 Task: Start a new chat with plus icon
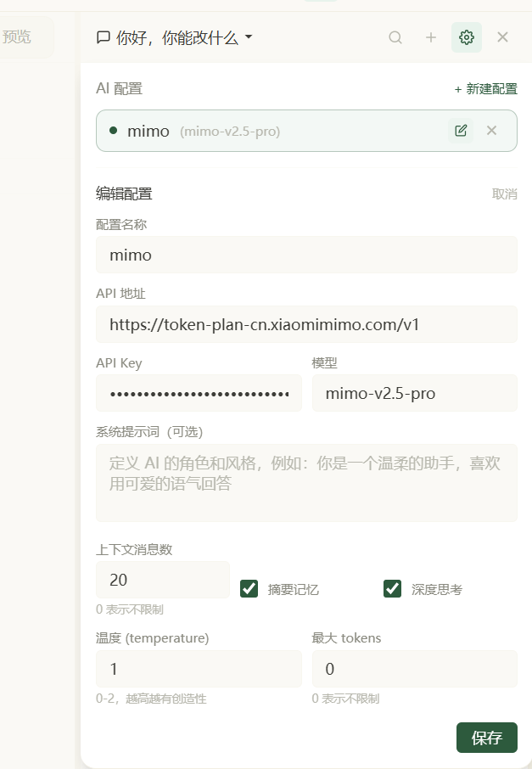[430, 37]
